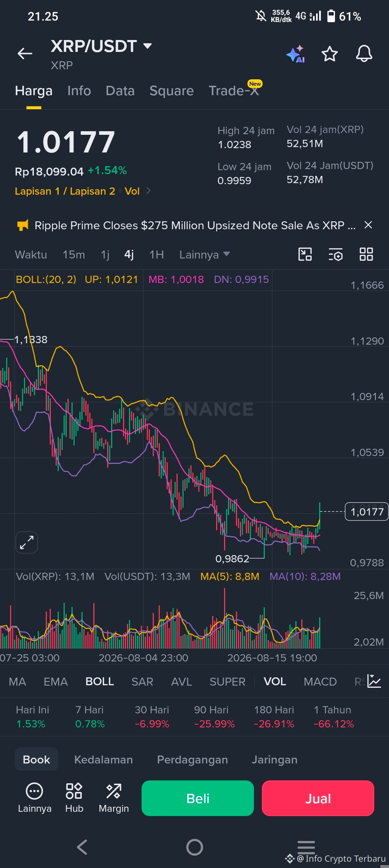389x868 pixels.
Task: Open the Perdagangan trades tab
Action: [192, 759]
